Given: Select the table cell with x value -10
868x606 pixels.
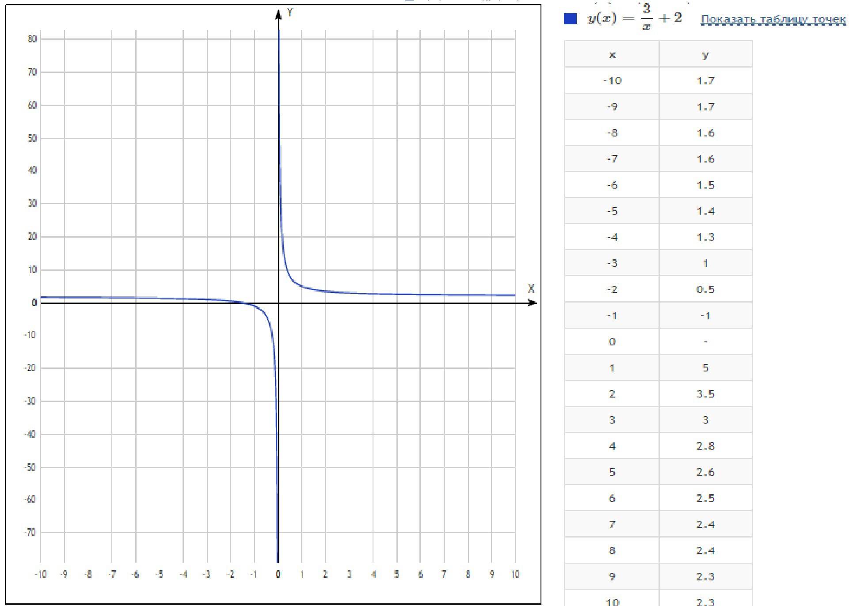Looking at the screenshot, I should (x=612, y=80).
